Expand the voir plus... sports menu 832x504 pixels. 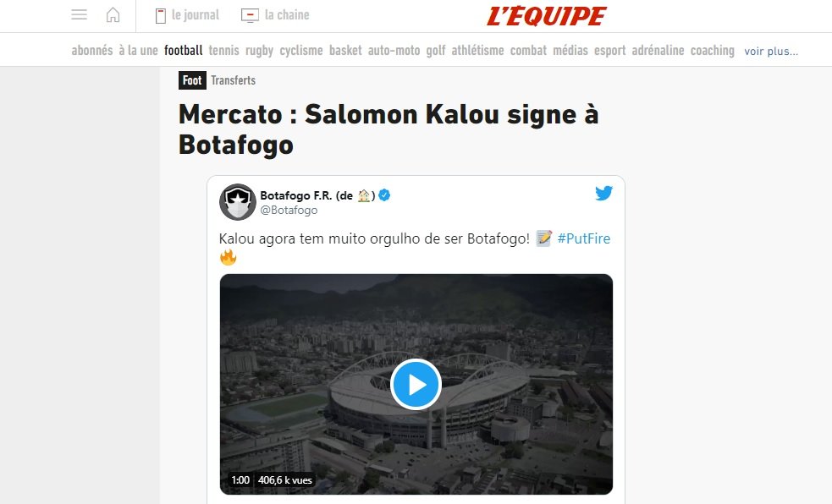771,51
